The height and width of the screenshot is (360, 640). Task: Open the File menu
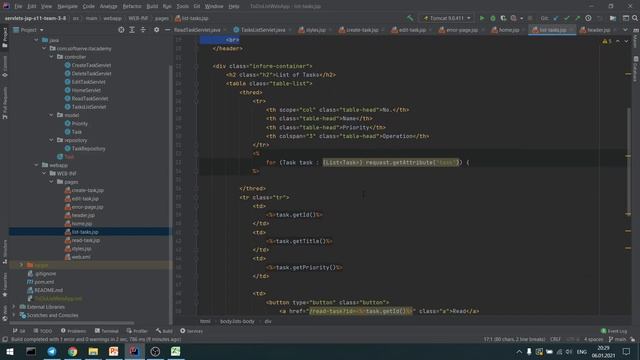(x=18, y=7)
